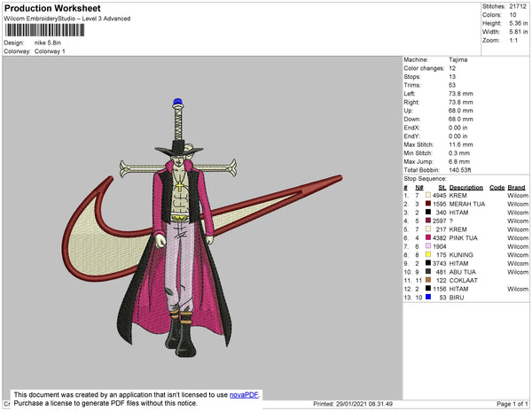Screen dimensions: 532x411
Task: Click the Min Stitch value '0.3 mm'
Action: pyautogui.click(x=459, y=153)
